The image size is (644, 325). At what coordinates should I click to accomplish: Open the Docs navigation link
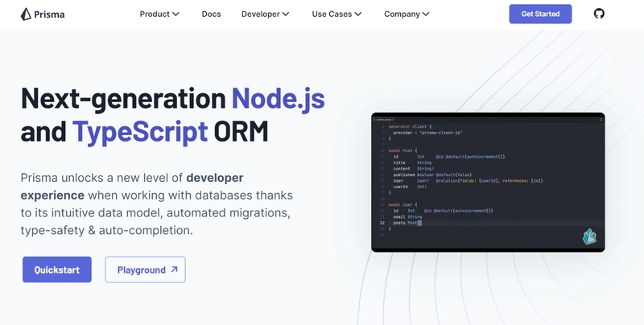(x=211, y=14)
